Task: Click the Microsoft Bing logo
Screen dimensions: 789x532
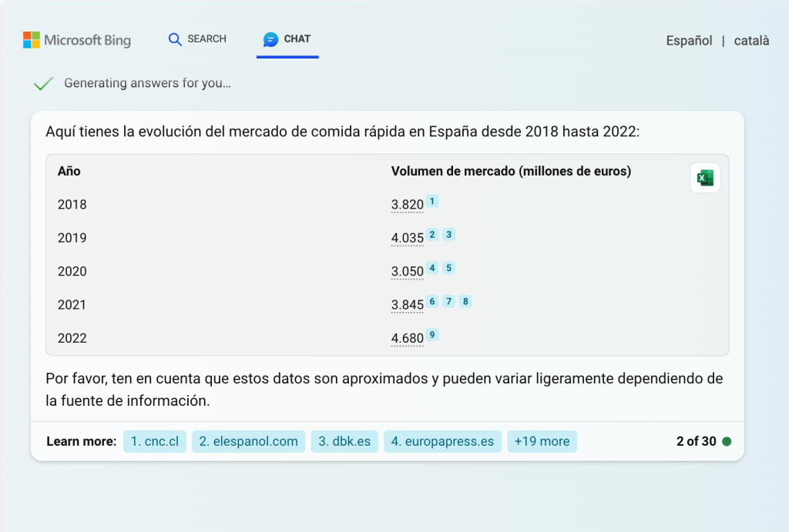Action: point(77,40)
